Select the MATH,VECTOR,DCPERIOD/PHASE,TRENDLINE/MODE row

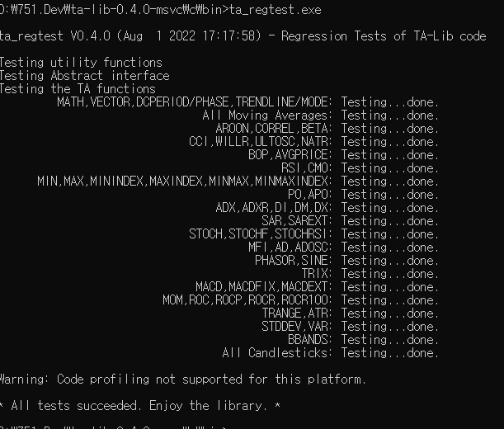247,102
